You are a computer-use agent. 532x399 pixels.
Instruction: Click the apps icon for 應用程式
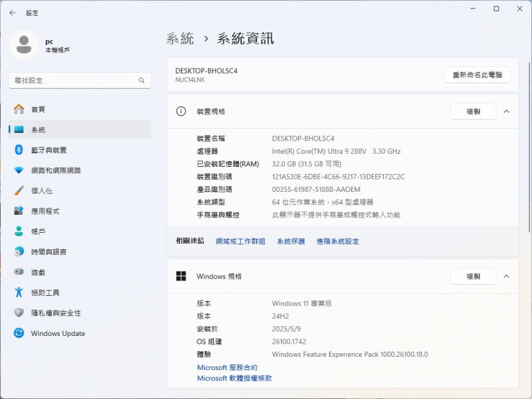coord(19,211)
